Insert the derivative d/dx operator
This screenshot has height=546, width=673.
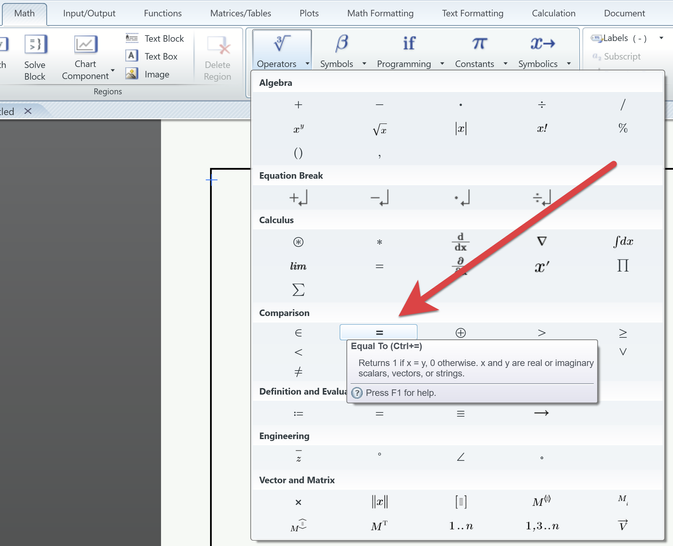point(461,242)
